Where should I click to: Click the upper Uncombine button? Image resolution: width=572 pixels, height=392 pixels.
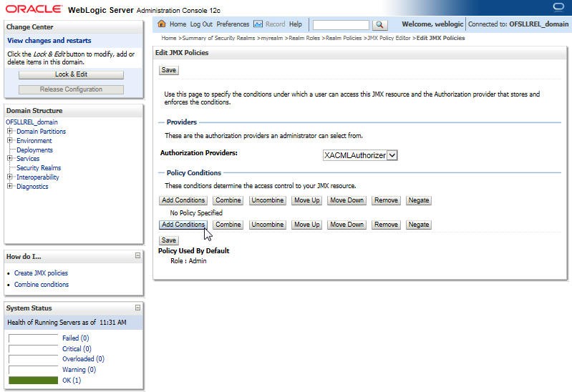coord(268,200)
